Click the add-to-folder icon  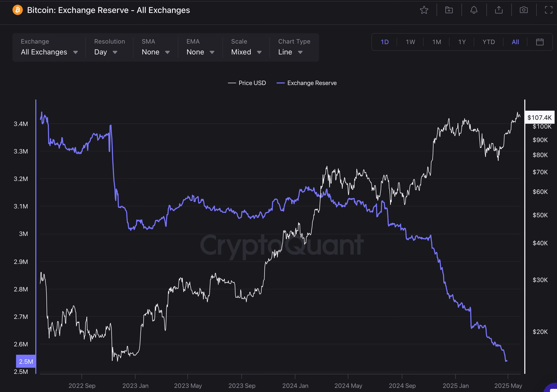(x=449, y=10)
